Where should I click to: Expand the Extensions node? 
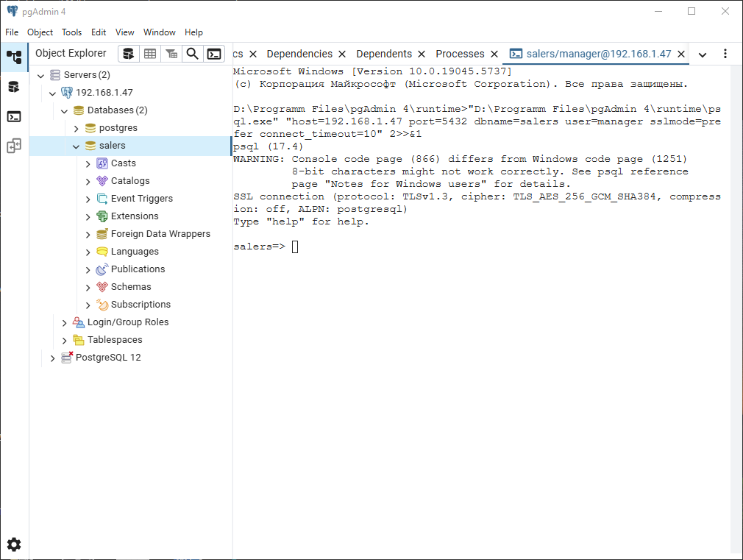pyautogui.click(x=88, y=216)
